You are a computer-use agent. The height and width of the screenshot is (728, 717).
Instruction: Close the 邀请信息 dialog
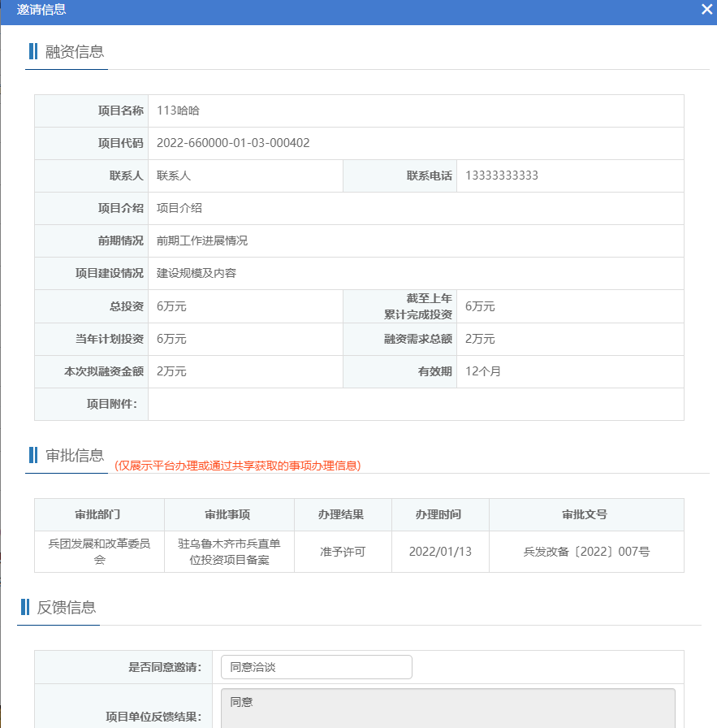tap(706, 10)
